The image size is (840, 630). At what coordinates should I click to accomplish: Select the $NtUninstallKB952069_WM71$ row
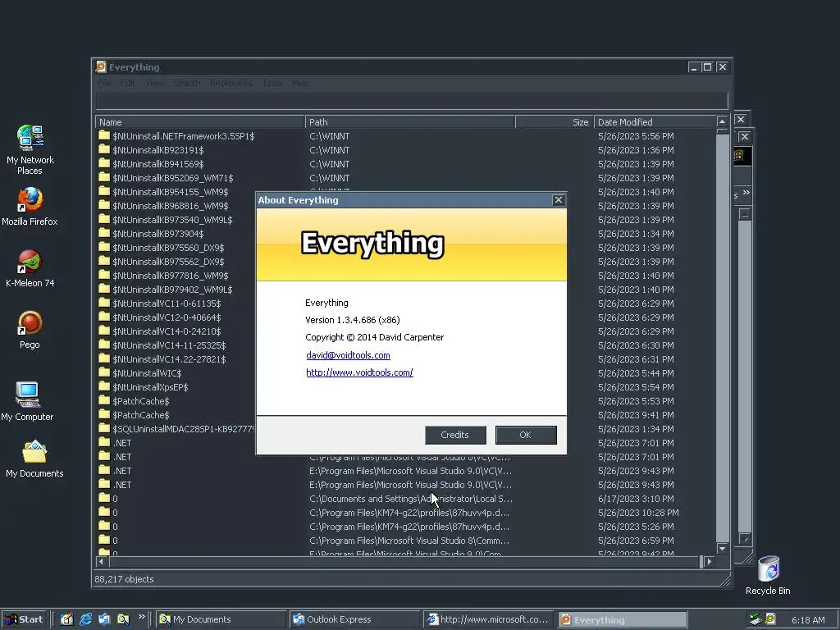(406, 178)
